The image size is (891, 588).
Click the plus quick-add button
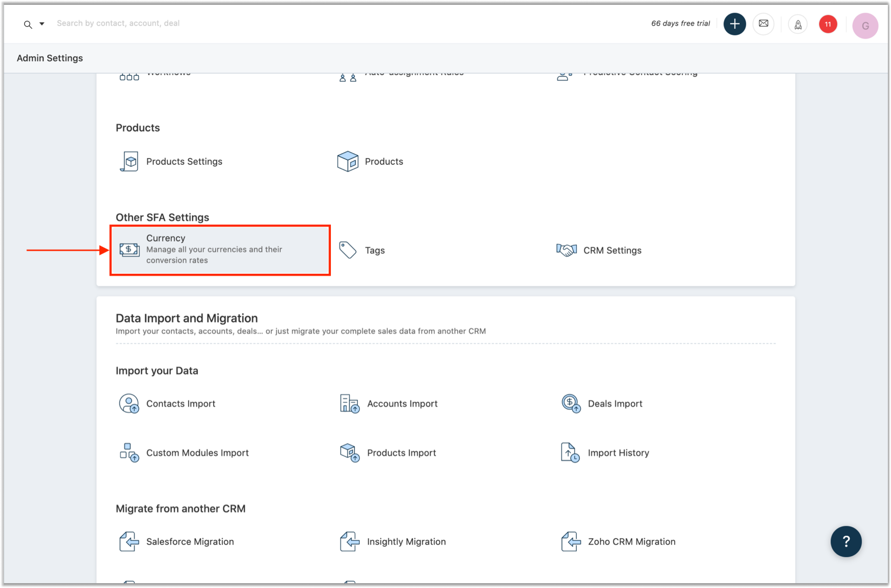[734, 24]
